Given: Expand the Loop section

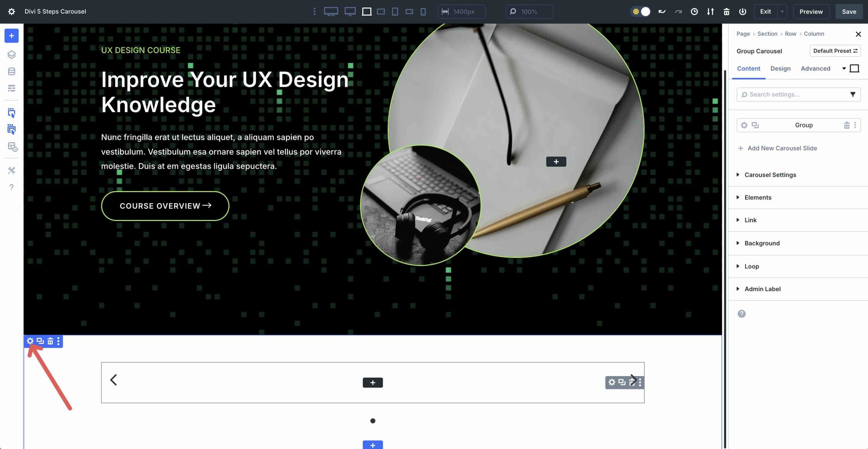Looking at the screenshot, I should point(751,266).
